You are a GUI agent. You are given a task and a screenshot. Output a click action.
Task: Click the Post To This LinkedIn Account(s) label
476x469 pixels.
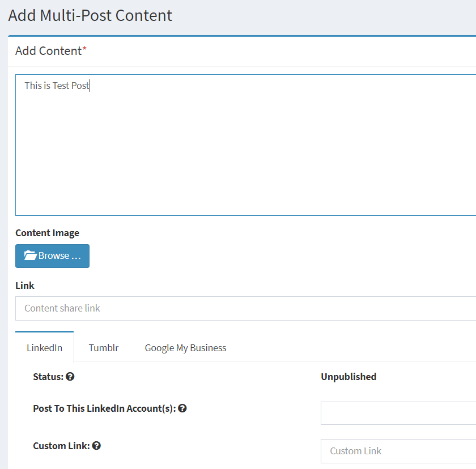pyautogui.click(x=104, y=408)
